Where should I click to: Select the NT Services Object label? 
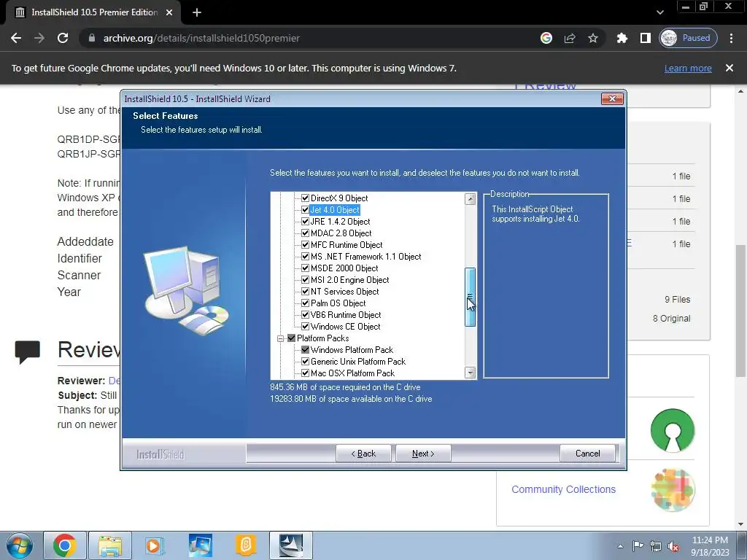click(344, 292)
